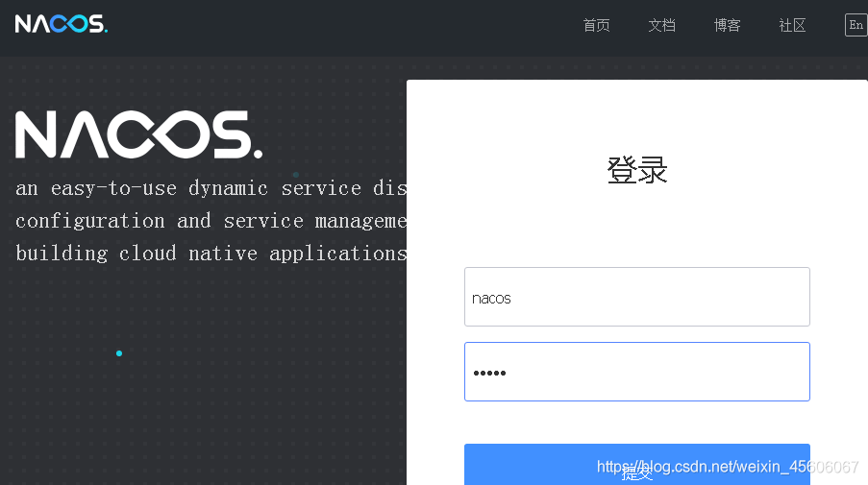Click the small Nacos logo in the header
Viewport: 868px width, 485px height.
[x=61, y=24]
